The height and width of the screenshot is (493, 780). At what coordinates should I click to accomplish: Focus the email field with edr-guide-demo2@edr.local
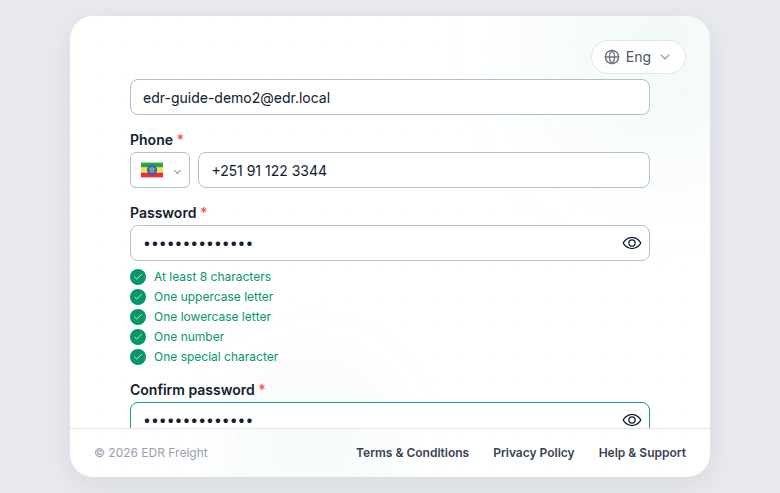(x=390, y=97)
